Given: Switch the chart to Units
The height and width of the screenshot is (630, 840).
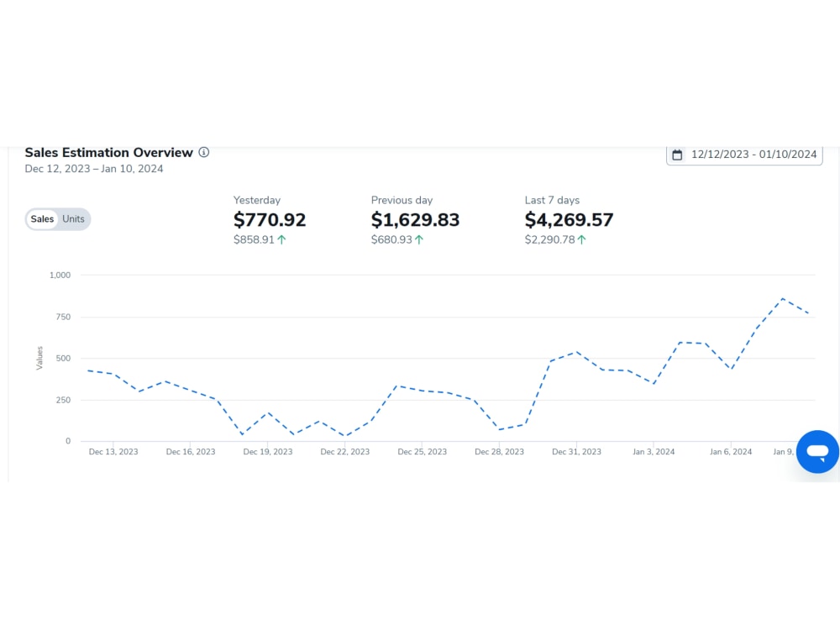Looking at the screenshot, I should tap(73, 219).
